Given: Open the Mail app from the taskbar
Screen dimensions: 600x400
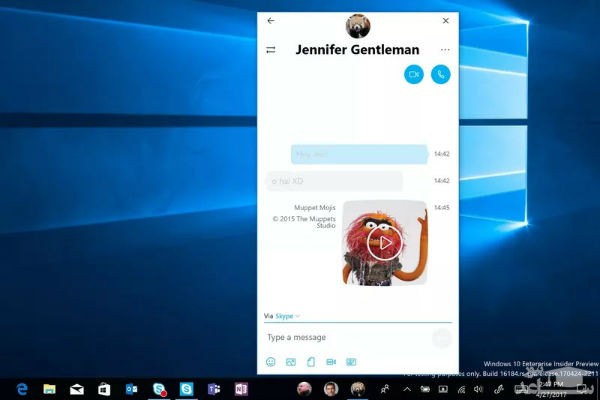Looking at the screenshot, I should click(x=77, y=390).
